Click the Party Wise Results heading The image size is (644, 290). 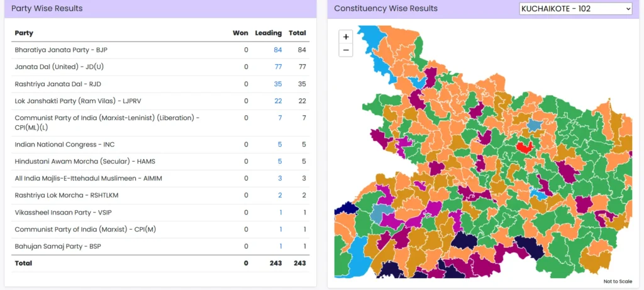click(x=47, y=9)
